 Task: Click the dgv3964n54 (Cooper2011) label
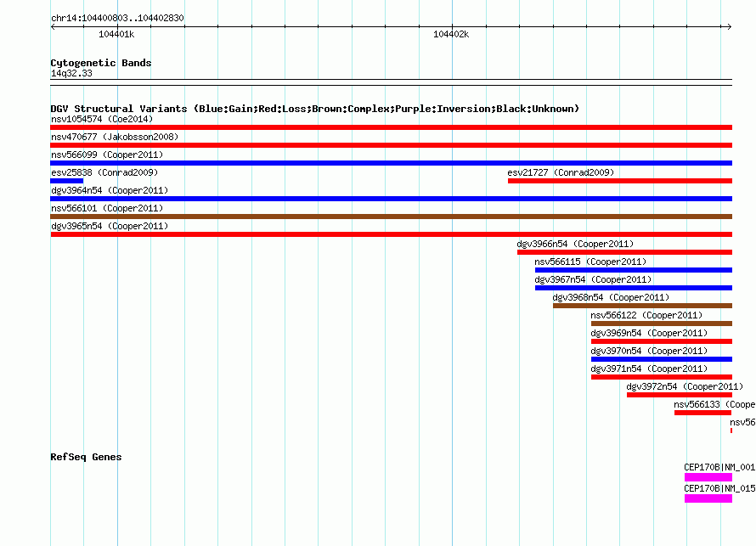click(x=110, y=190)
